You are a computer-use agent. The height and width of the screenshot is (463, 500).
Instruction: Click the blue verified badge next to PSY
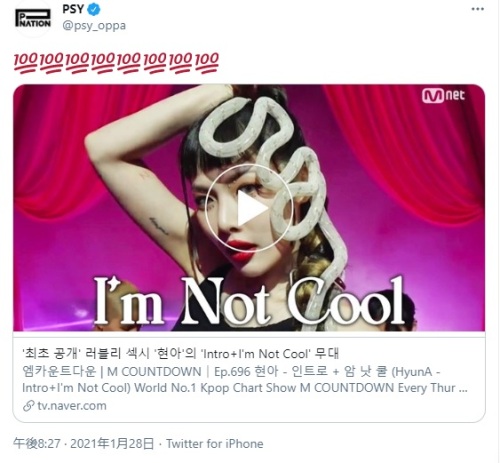94,10
